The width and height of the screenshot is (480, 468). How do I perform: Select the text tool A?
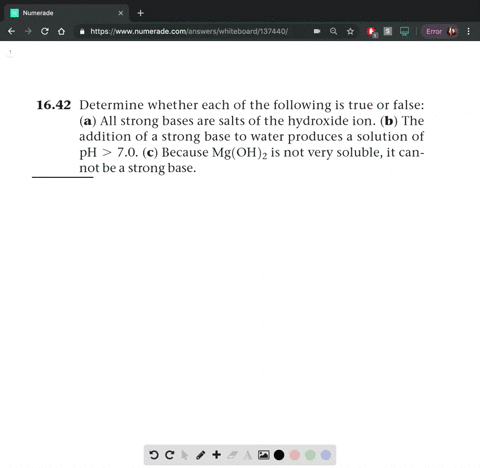click(x=248, y=455)
